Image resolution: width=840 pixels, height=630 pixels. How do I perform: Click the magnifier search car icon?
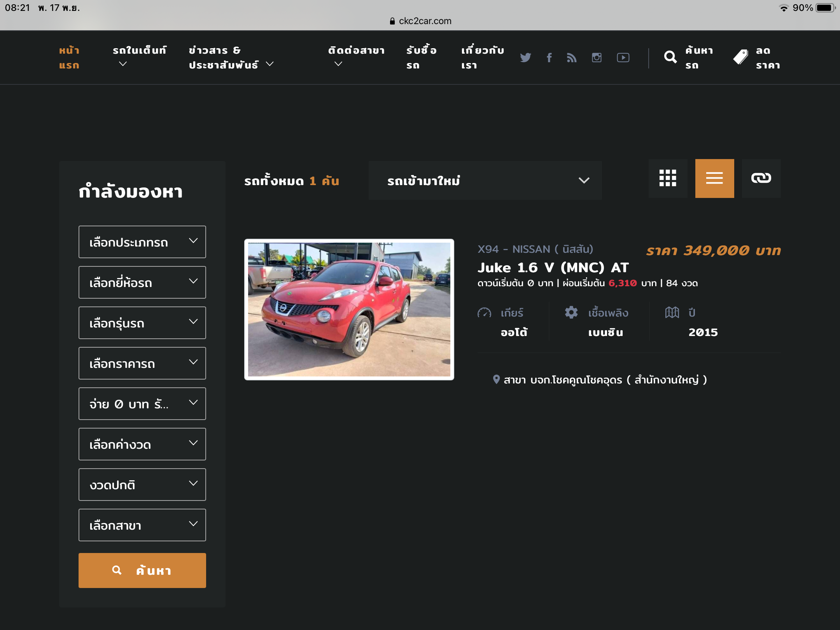tap(670, 58)
